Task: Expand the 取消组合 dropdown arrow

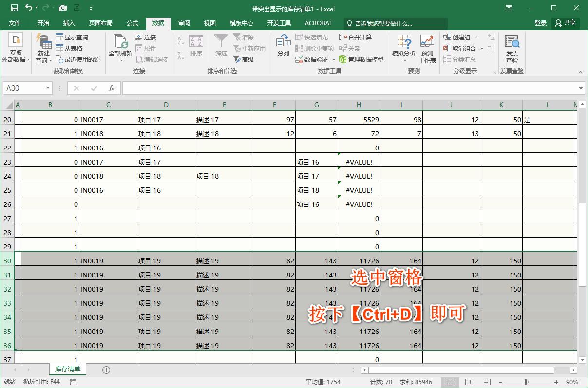Action: [482, 48]
